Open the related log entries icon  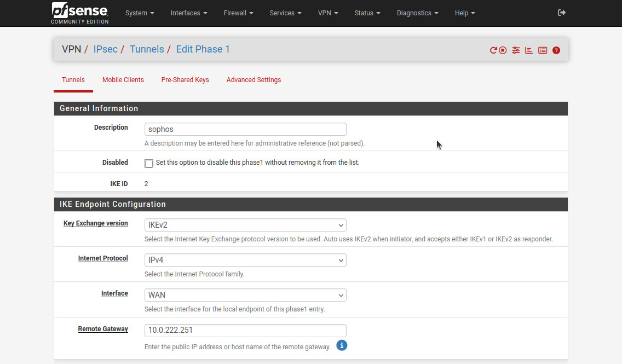pyautogui.click(x=543, y=50)
